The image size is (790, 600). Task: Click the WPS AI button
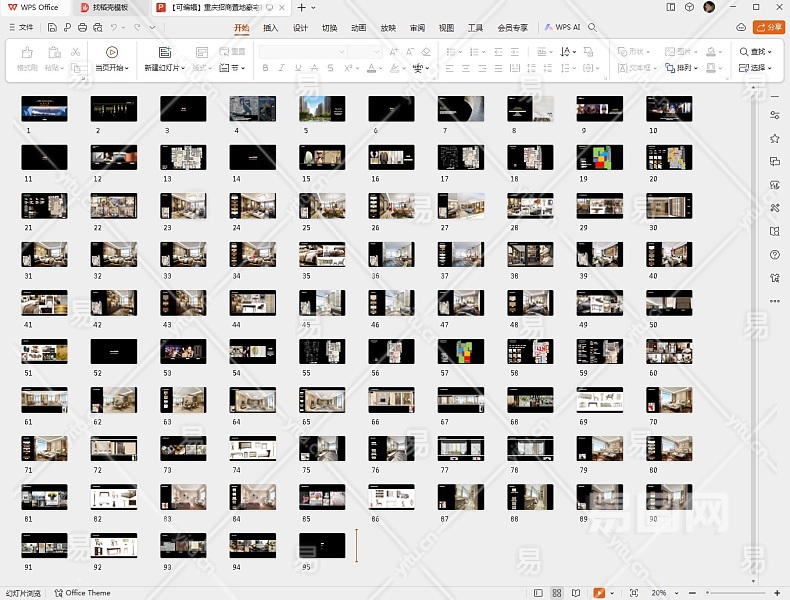click(561, 28)
